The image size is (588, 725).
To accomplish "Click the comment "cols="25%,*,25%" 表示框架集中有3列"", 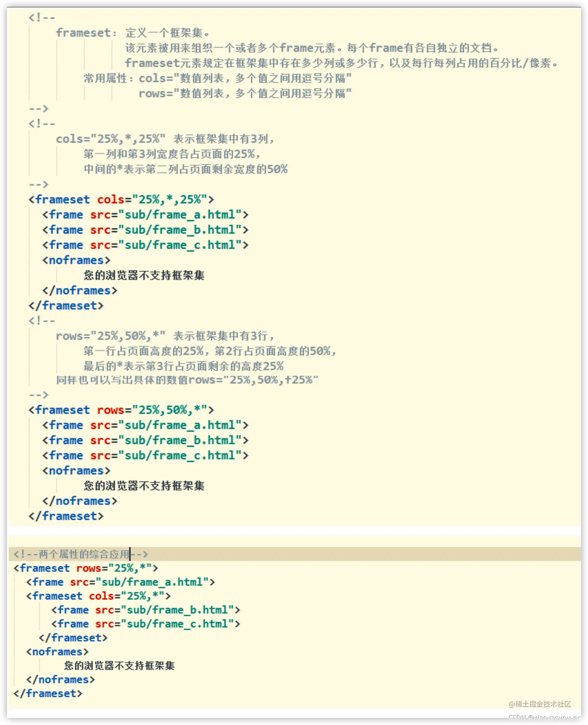I will (x=165, y=139).
